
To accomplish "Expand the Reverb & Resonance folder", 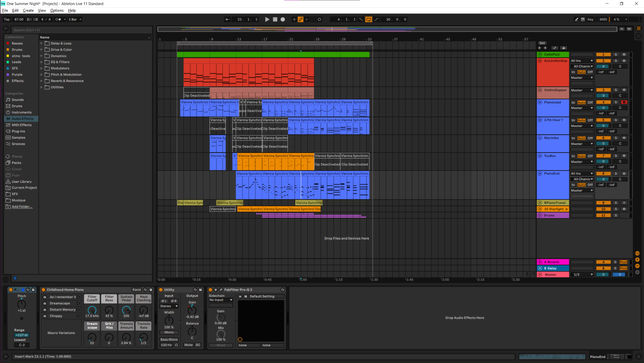I will point(42,81).
